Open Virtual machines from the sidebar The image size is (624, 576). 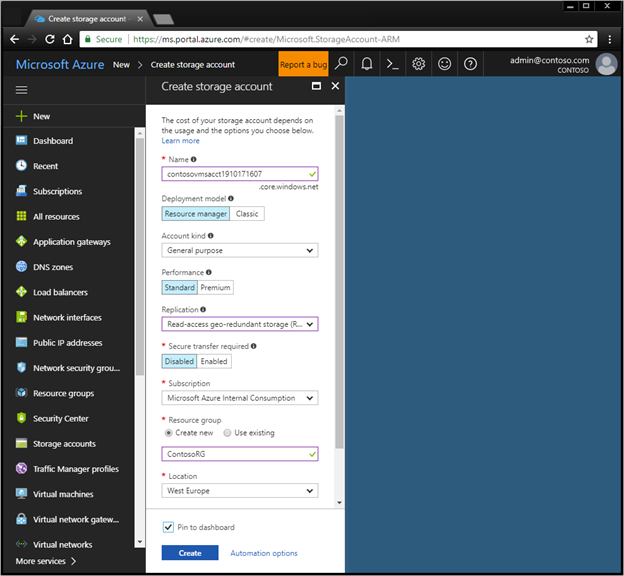63,494
